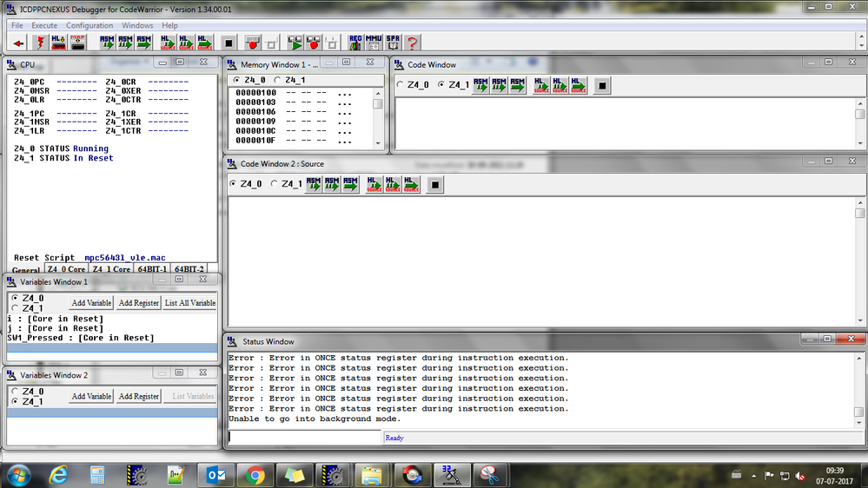
Task: Switch to Z4_1 Core tab in CPU window
Action: (111, 269)
